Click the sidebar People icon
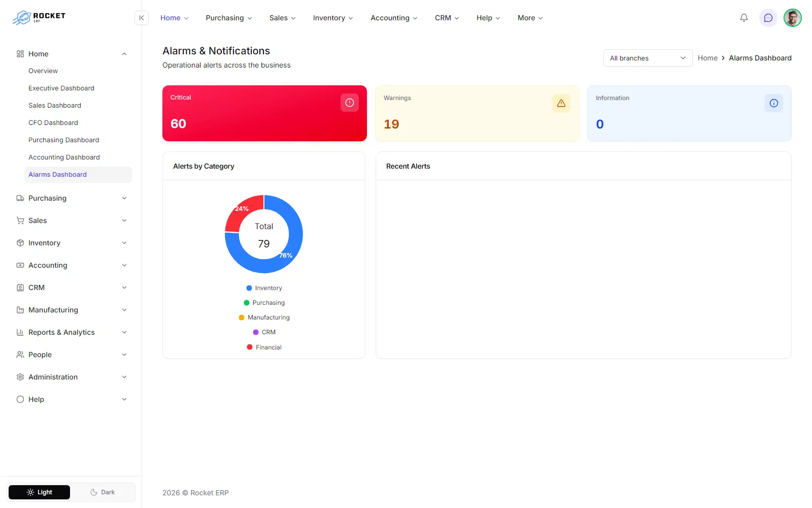The height and width of the screenshot is (508, 812). (20, 355)
